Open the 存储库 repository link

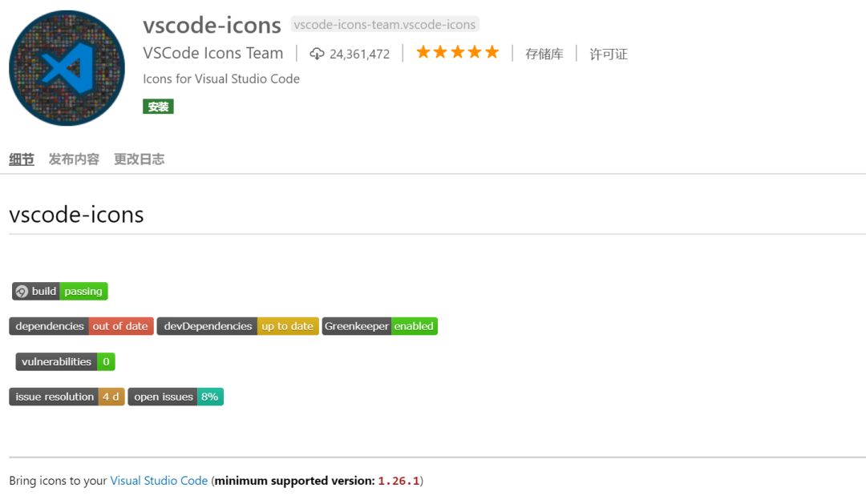tap(544, 54)
